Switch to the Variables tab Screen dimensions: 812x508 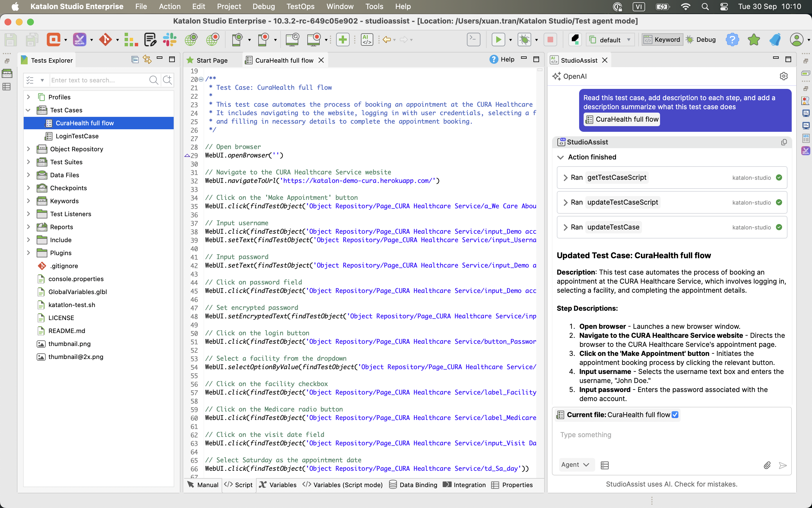click(278, 485)
